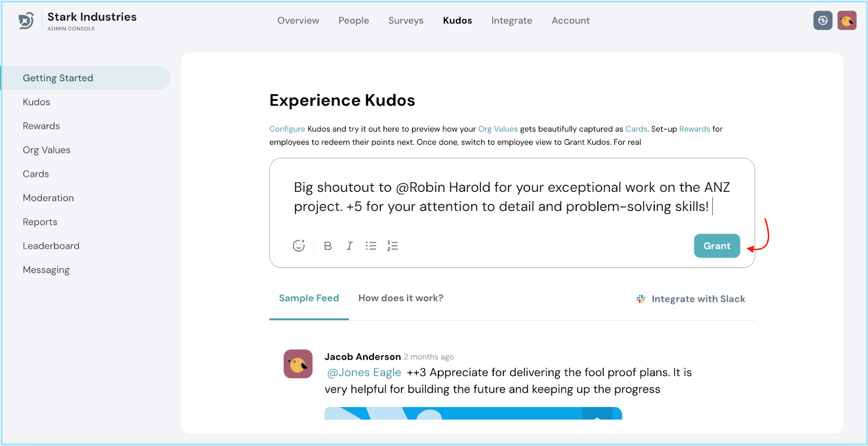This screenshot has width=868, height=446.
Task: Open the user profile avatar in header
Action: 846,21
